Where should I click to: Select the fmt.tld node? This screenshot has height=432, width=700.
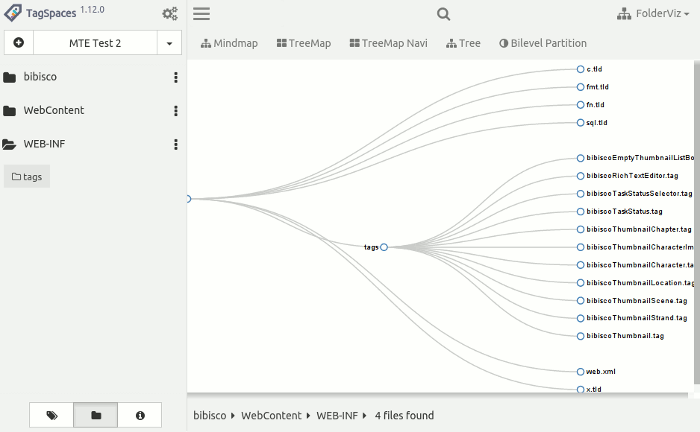click(x=592, y=87)
